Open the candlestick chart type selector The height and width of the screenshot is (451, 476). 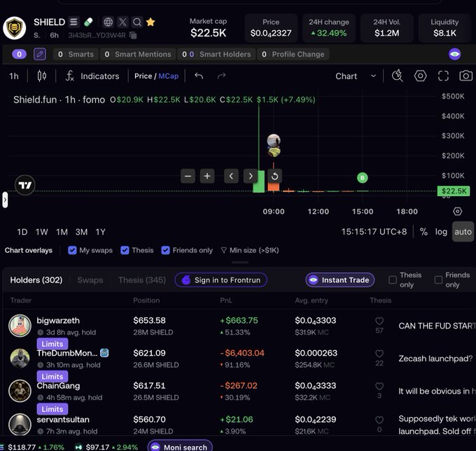pos(42,76)
